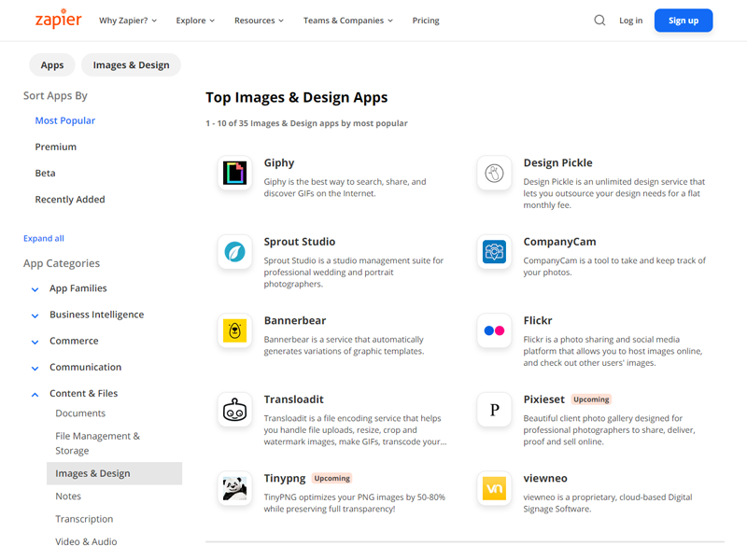
Task: Expand the Communication category chevron
Action: tap(35, 368)
